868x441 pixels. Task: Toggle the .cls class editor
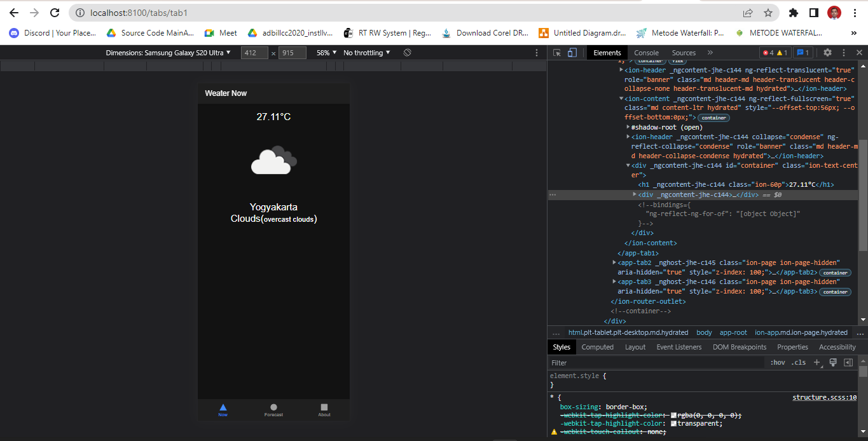[x=798, y=363]
